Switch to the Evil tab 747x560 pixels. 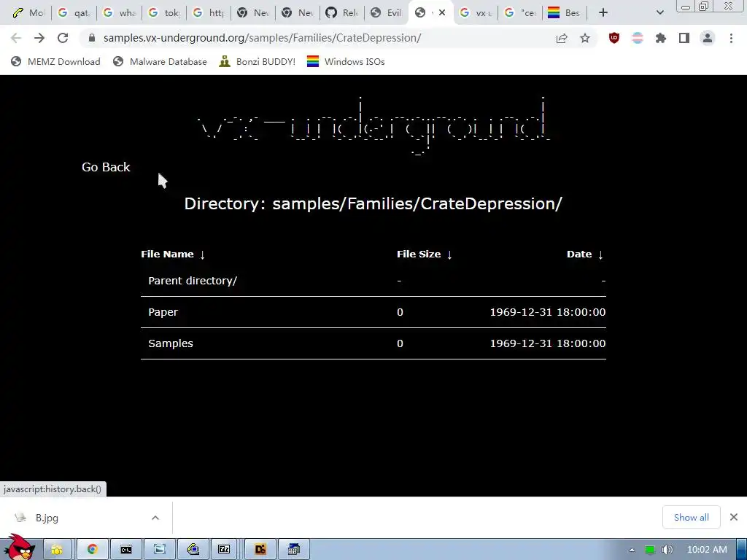tap(387, 13)
